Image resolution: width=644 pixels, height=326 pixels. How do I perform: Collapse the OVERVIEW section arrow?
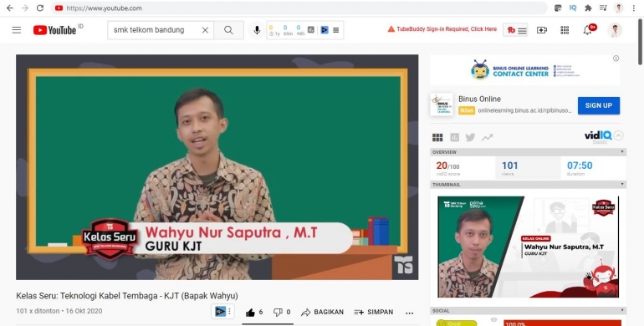coord(621,152)
